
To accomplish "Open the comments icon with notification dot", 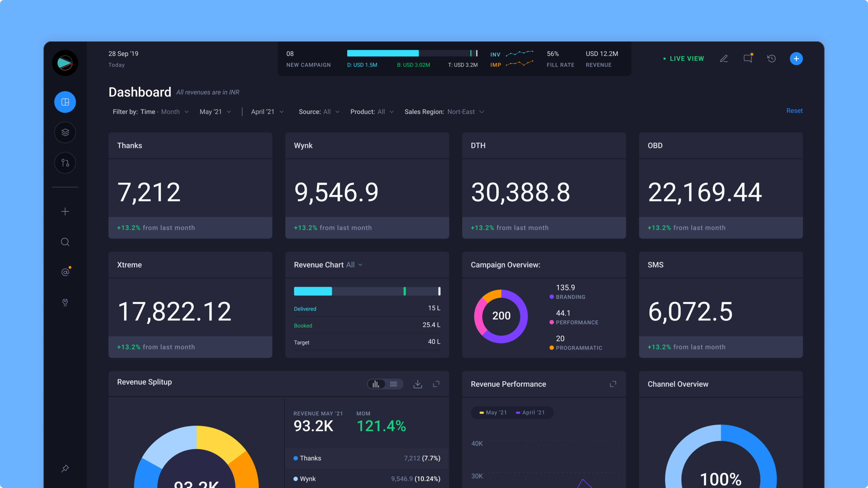I will pos(748,58).
